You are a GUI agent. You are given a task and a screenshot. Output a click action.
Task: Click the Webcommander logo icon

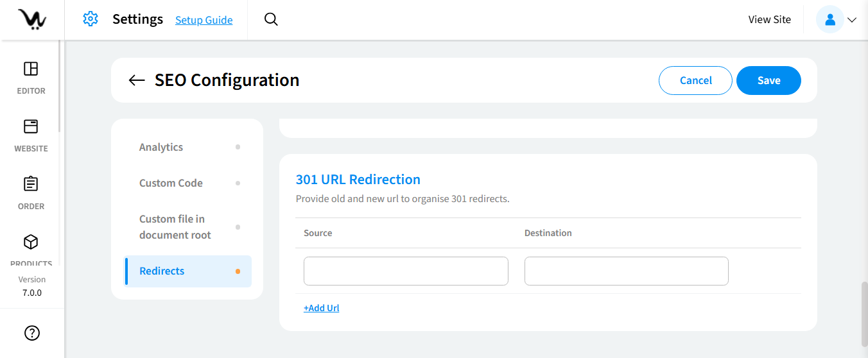tap(31, 19)
